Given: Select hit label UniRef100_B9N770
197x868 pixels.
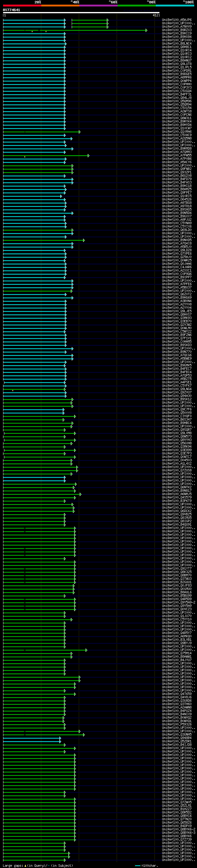Looking at the screenshot, I should tap(177, 352).
